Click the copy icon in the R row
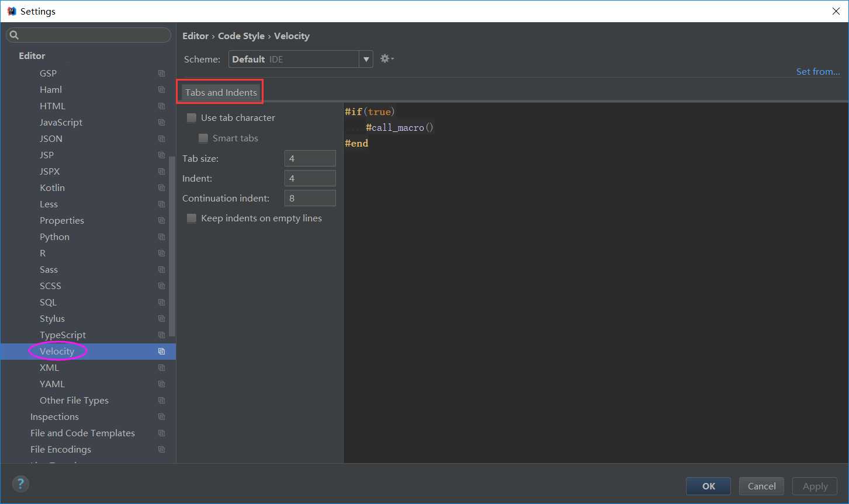Image resolution: width=849 pixels, height=504 pixels. pos(162,253)
